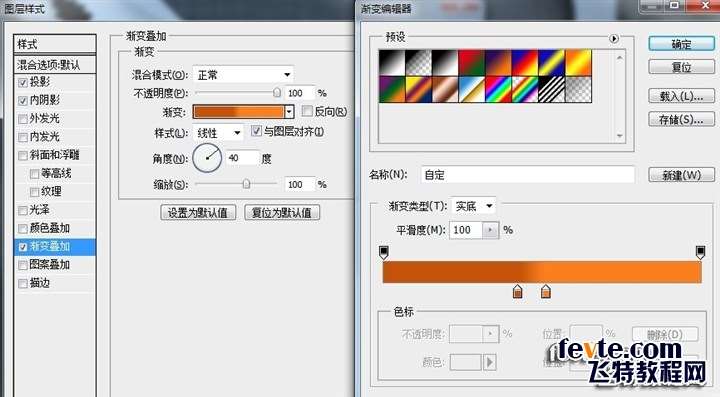The image size is (720, 397).
Task: Click the 确定 OK button
Action: tap(681, 44)
